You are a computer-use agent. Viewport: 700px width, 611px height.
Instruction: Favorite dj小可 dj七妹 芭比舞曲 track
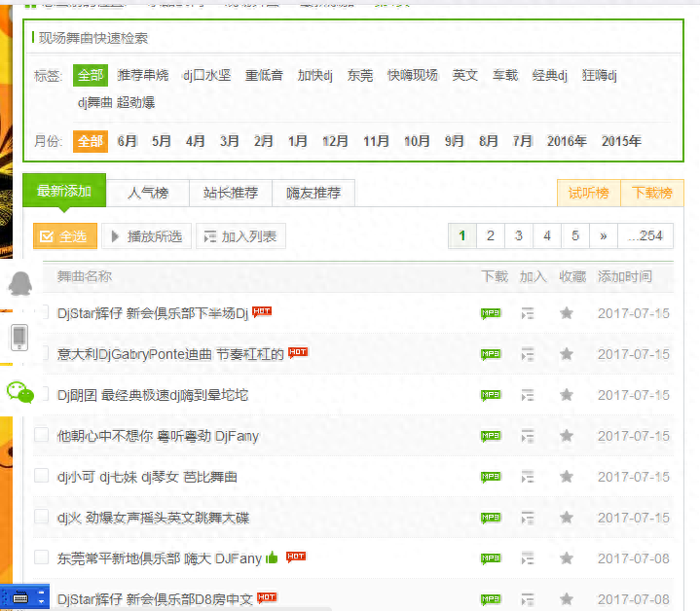pyautogui.click(x=567, y=477)
